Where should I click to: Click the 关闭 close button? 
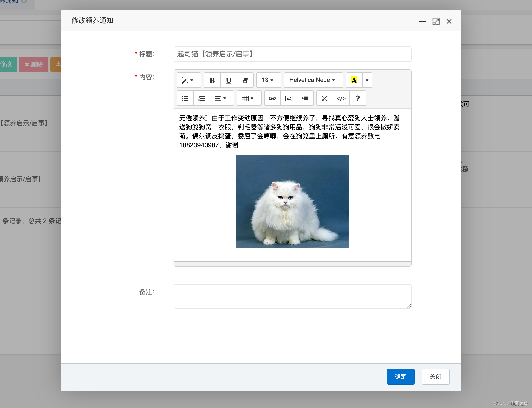[x=435, y=377]
